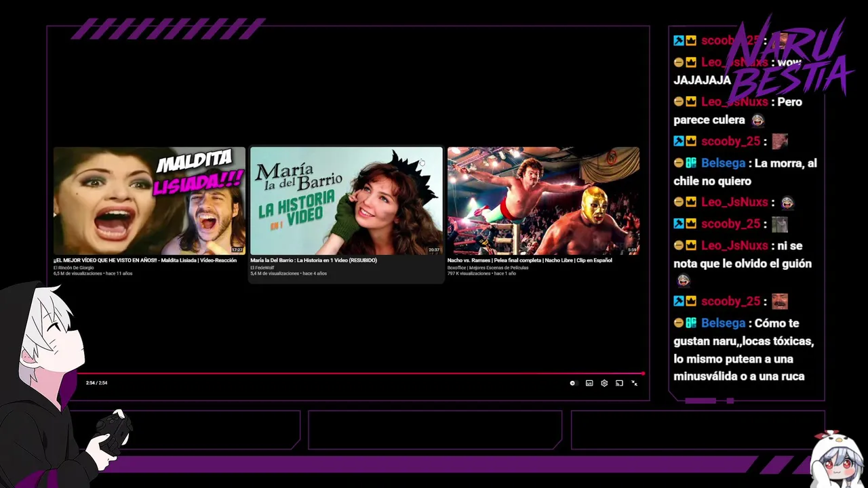Image resolution: width=868 pixels, height=488 pixels.
Task: Click the Cast to TV icon
Action: [619, 383]
